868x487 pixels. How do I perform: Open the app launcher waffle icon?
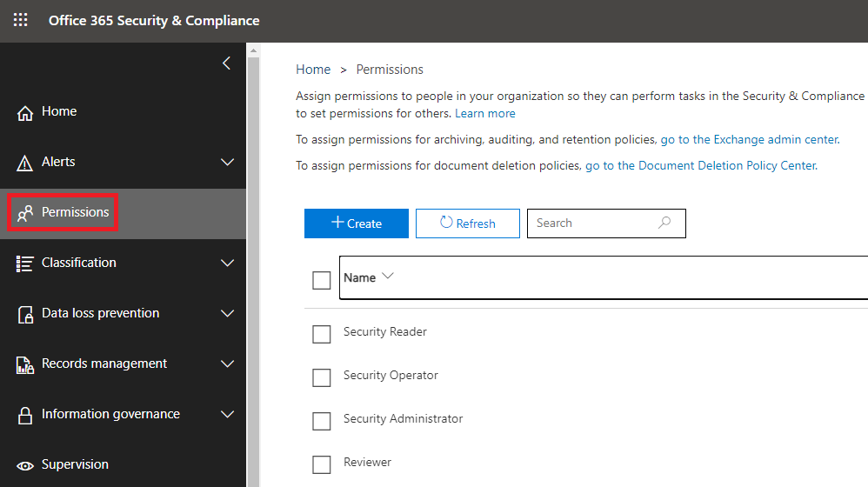[21, 21]
